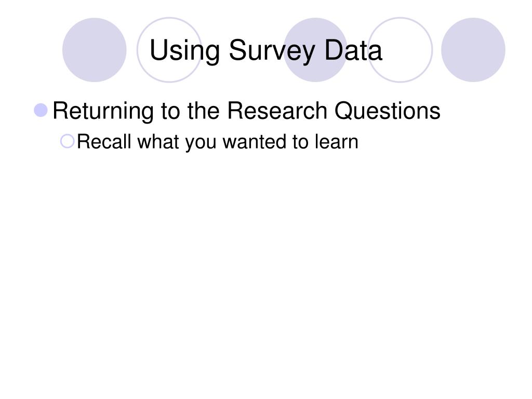Click the 'Using Survey Data' title

265,51
